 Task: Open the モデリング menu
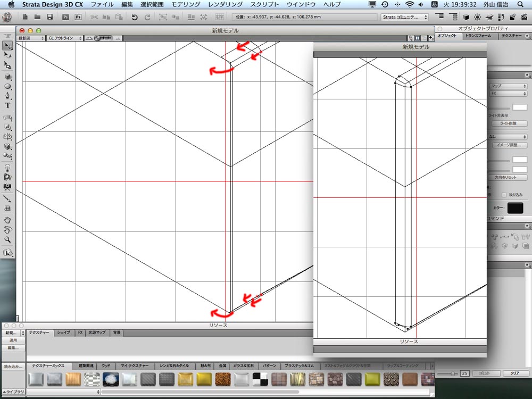coord(186,4)
